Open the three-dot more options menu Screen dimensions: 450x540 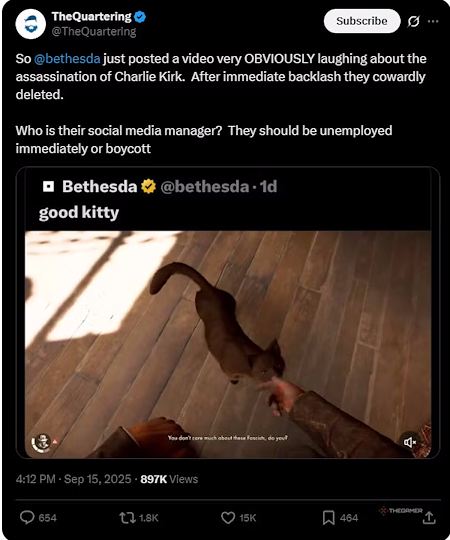point(433,21)
